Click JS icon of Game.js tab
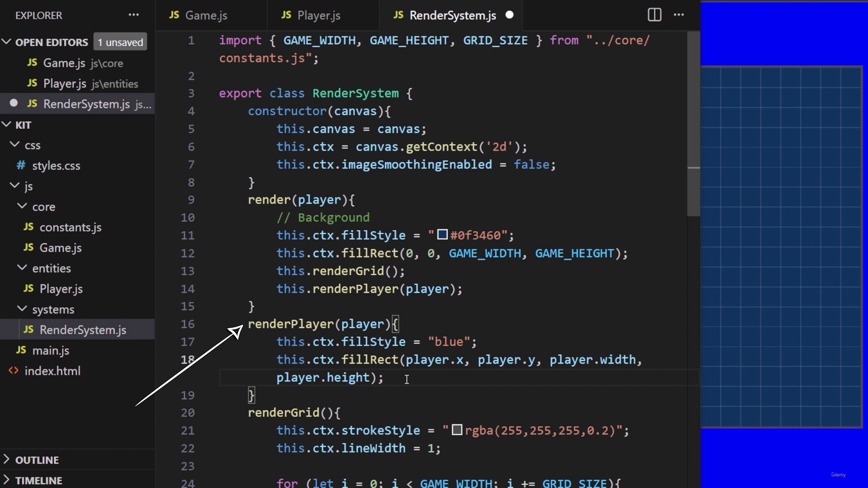 click(x=174, y=15)
